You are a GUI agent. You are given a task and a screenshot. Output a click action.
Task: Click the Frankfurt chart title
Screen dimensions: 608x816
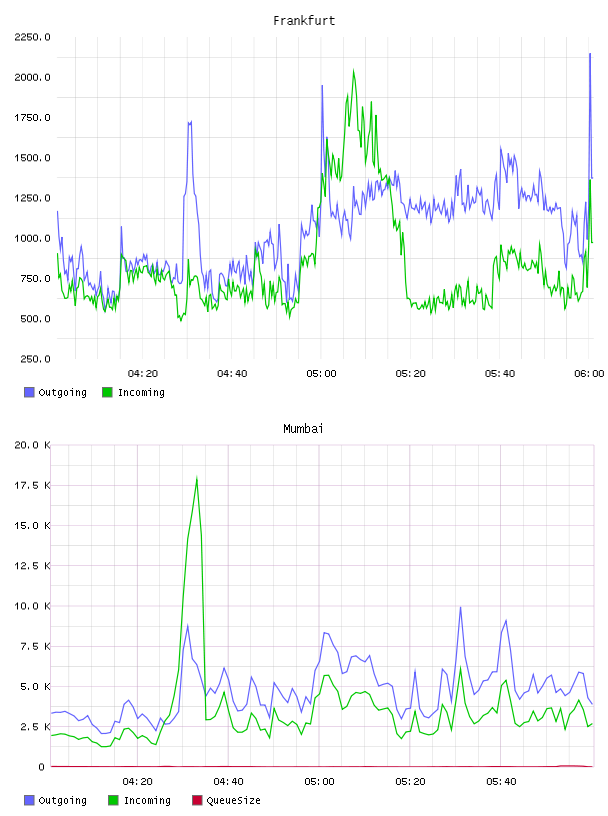click(304, 21)
